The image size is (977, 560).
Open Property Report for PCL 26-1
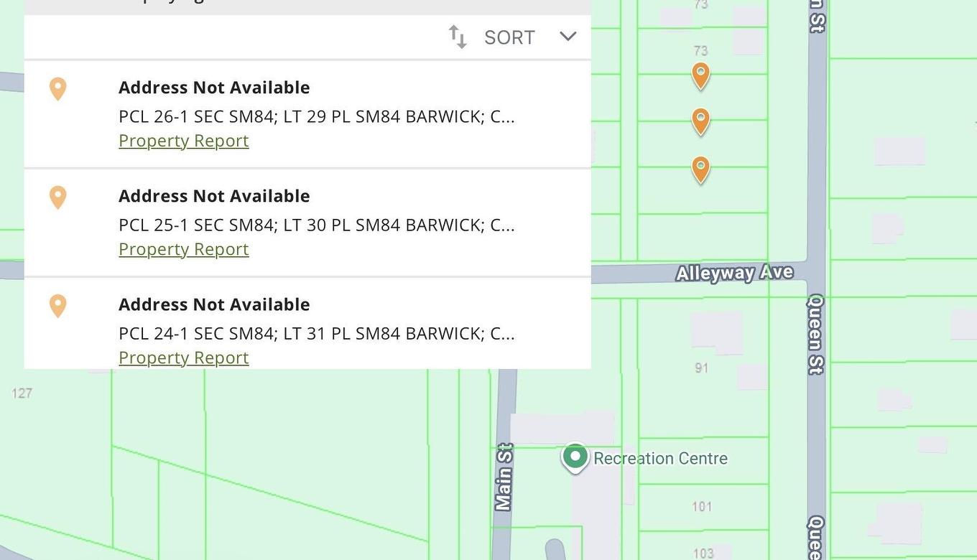pyautogui.click(x=183, y=141)
